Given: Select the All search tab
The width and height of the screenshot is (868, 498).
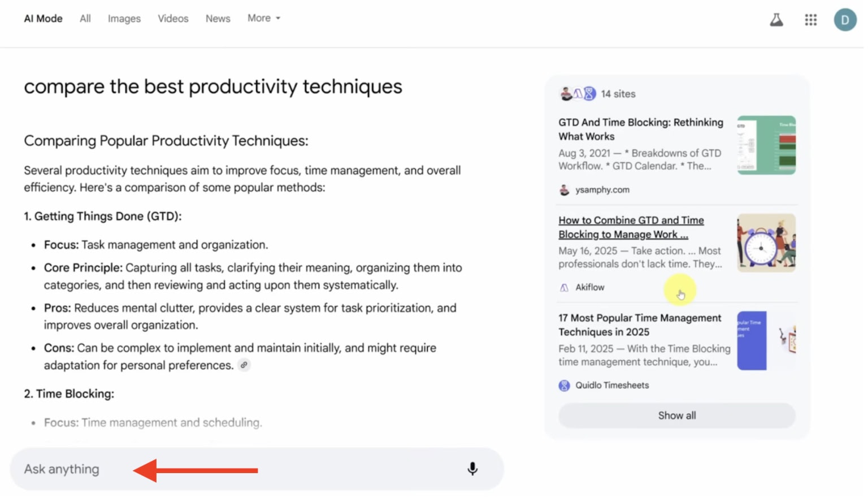Looking at the screenshot, I should coord(85,18).
